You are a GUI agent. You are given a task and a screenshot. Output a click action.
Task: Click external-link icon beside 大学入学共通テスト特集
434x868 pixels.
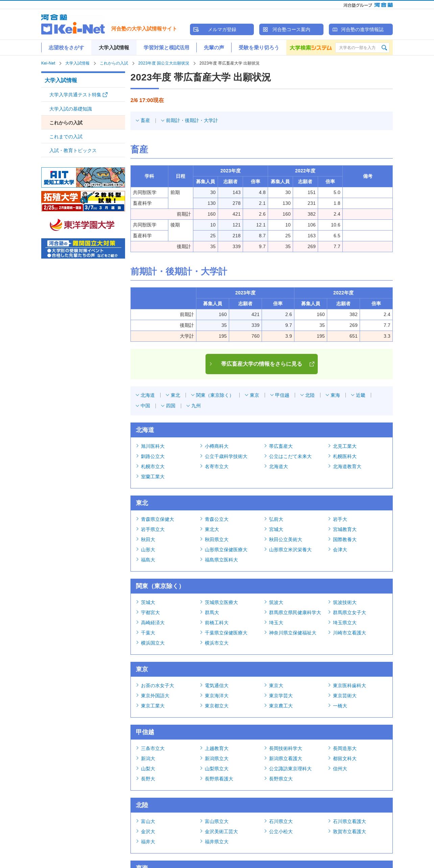tap(105, 95)
